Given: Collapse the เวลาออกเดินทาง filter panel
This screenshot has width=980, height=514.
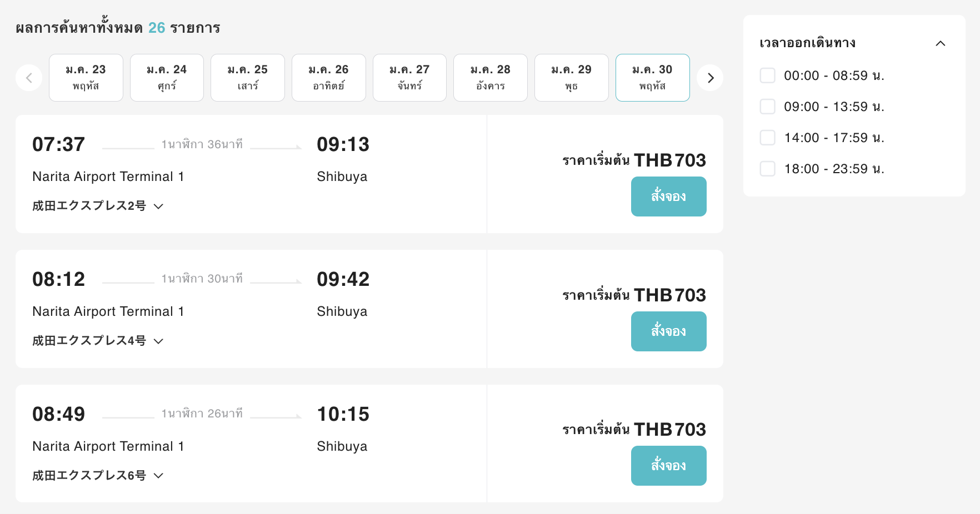Looking at the screenshot, I should click(x=941, y=43).
